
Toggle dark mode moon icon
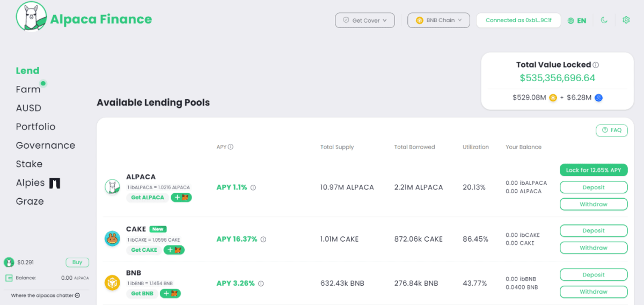[604, 20]
